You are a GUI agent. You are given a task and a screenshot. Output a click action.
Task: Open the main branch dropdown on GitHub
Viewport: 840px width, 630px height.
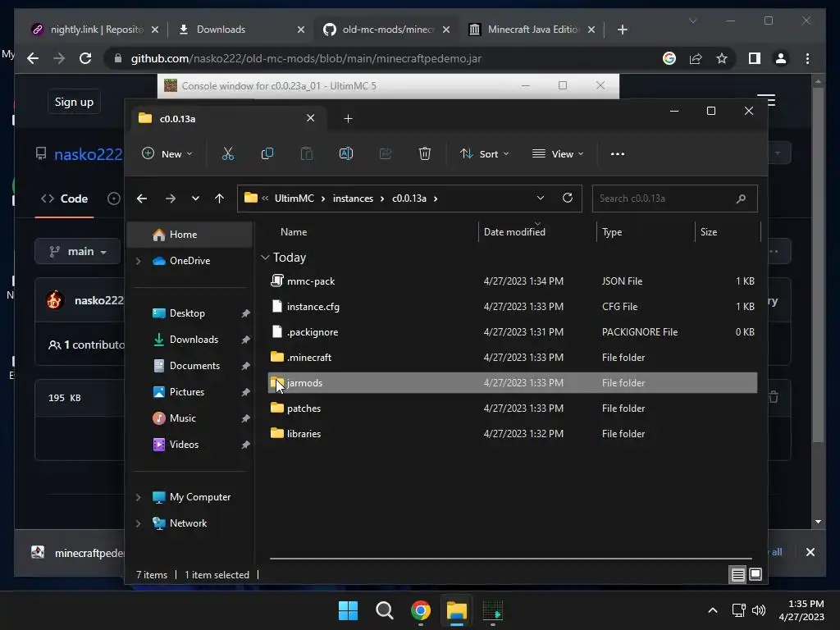(78, 251)
